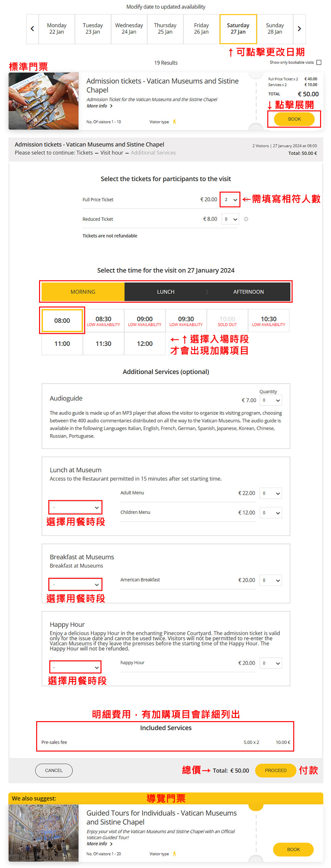Choose the 10:30 time slot
331x868 pixels.
269,321
